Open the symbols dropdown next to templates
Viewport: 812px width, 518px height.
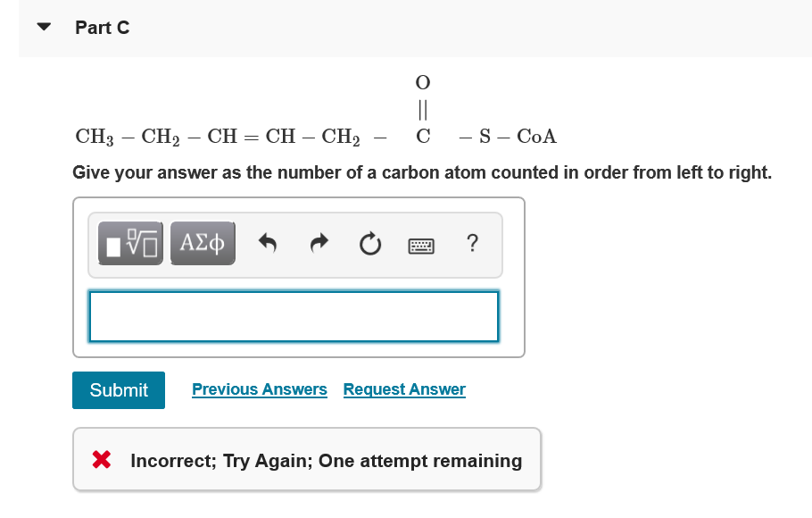[x=203, y=242]
